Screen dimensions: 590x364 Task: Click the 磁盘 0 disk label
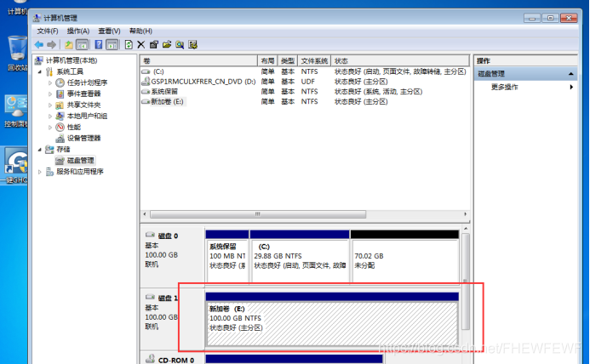point(168,236)
